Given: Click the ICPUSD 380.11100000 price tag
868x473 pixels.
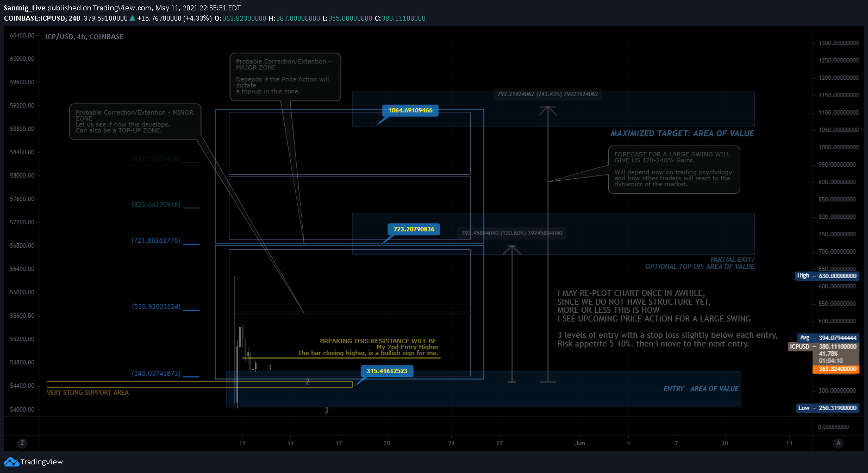Looking at the screenshot, I should point(823,346).
